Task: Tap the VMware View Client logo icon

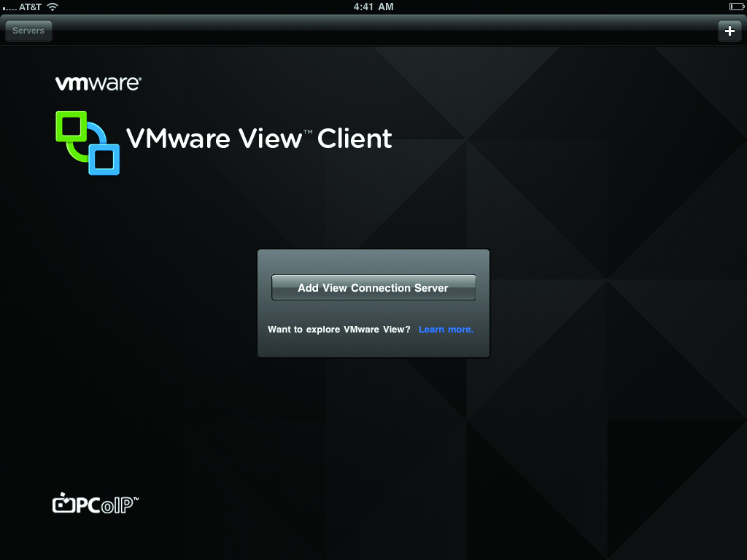Action: click(88, 143)
